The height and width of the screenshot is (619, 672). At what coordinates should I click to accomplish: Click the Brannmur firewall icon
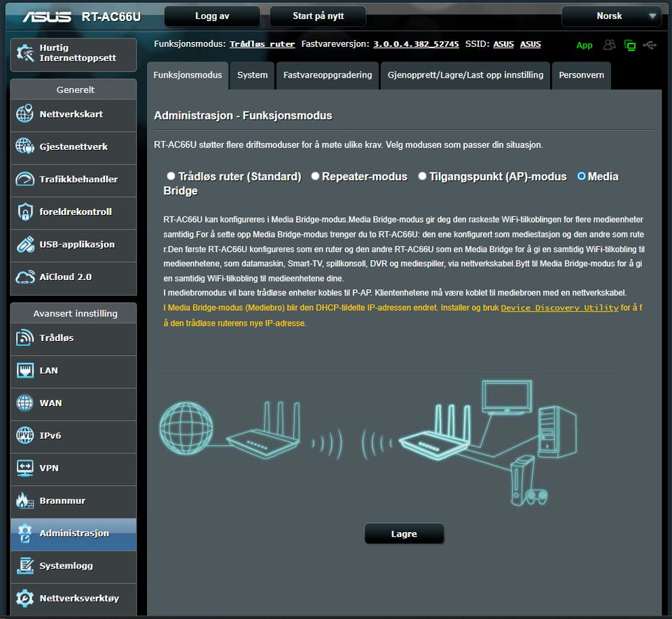(x=25, y=500)
